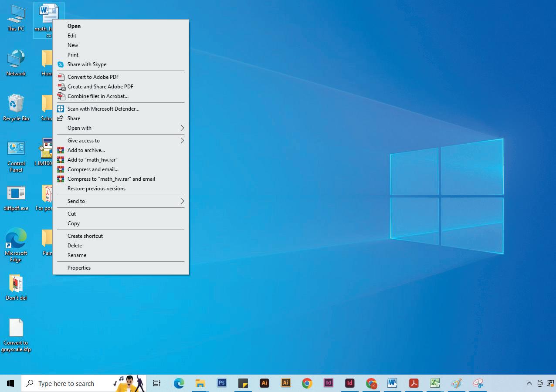
Task: Open File Explorer in the taskbar
Action: tap(200, 383)
